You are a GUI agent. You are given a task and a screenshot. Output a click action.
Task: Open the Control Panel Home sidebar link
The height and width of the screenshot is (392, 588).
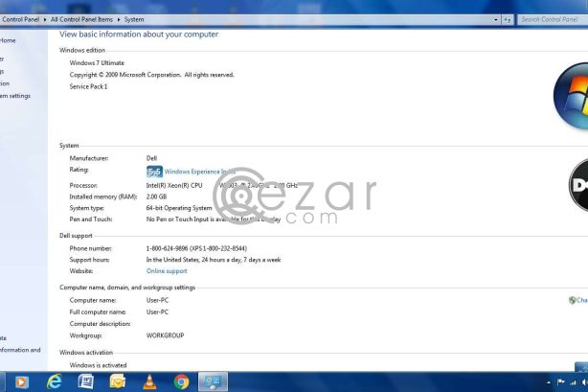(8, 40)
